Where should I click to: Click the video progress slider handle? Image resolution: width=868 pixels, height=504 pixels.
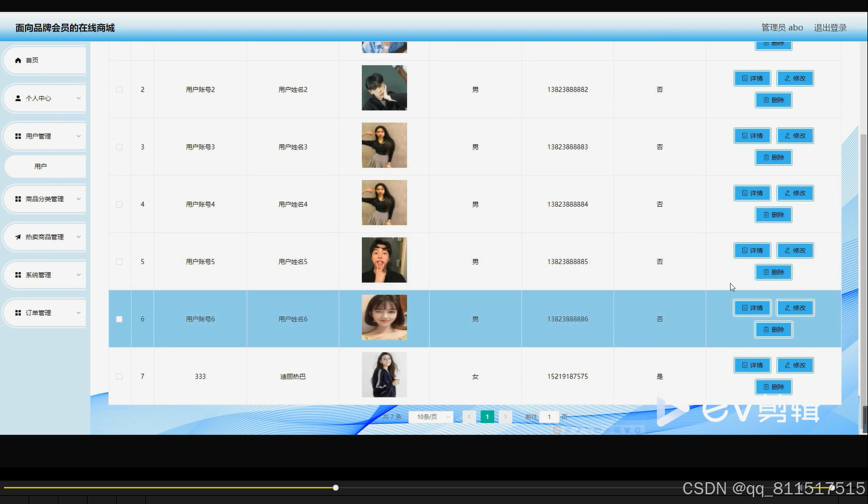336,488
